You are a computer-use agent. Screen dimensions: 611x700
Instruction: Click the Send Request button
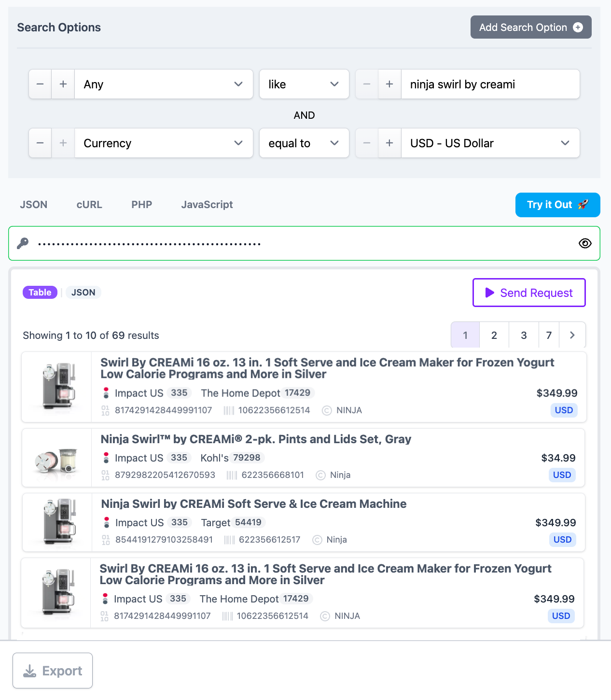529,293
